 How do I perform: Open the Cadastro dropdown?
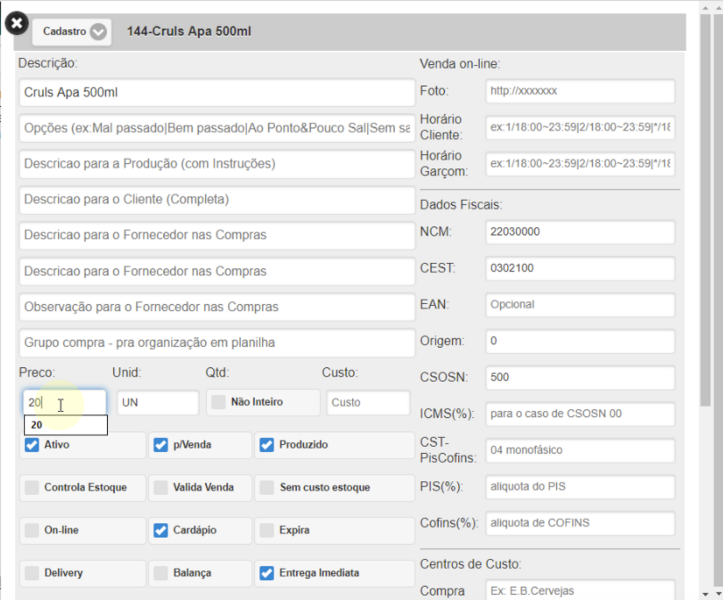point(71,32)
